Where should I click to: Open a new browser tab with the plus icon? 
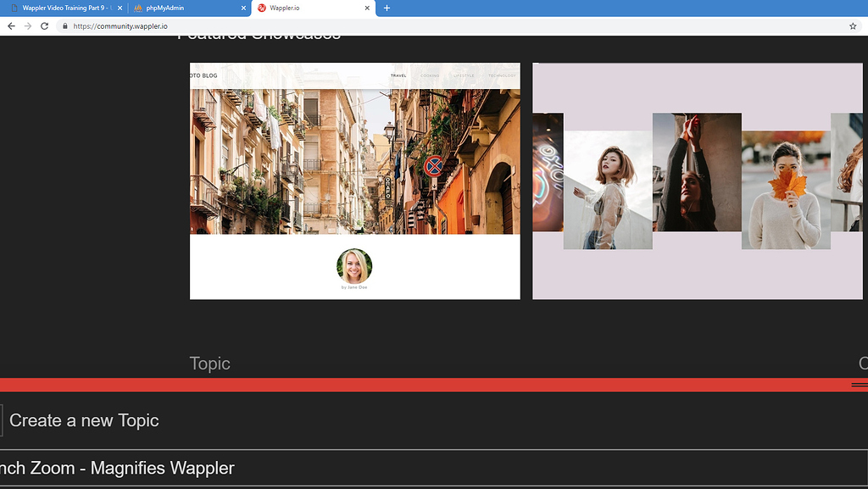(387, 8)
